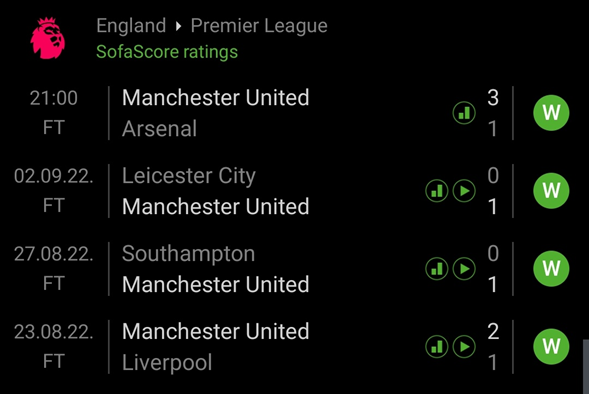This screenshot has height=394, width=589.
Task: Select the Leicester City team name
Action: point(189,176)
